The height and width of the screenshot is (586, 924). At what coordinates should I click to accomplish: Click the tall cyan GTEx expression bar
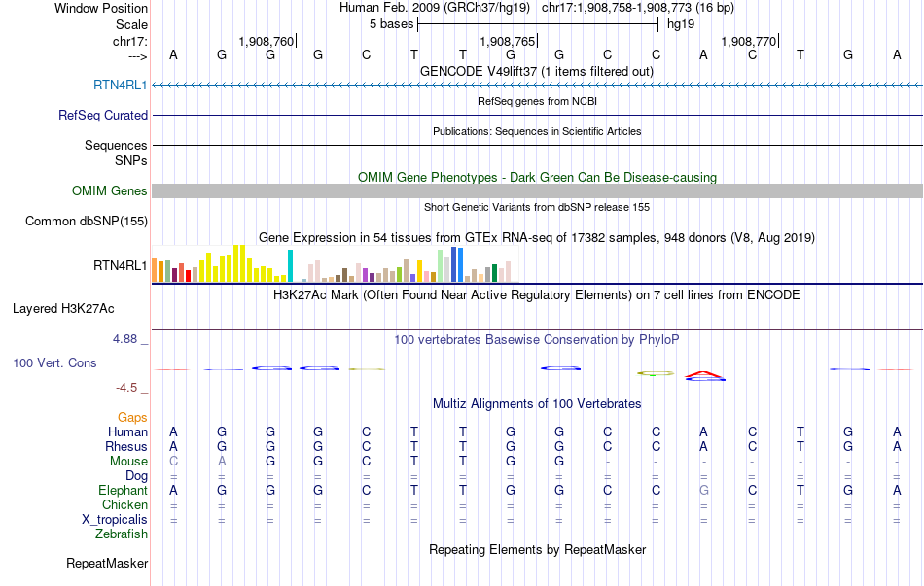pyautogui.click(x=290, y=265)
